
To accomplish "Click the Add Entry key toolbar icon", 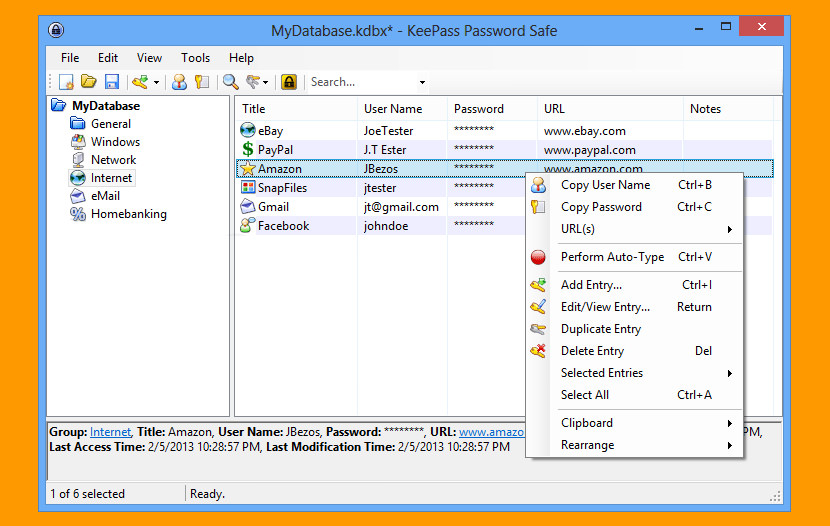I will pos(140,82).
